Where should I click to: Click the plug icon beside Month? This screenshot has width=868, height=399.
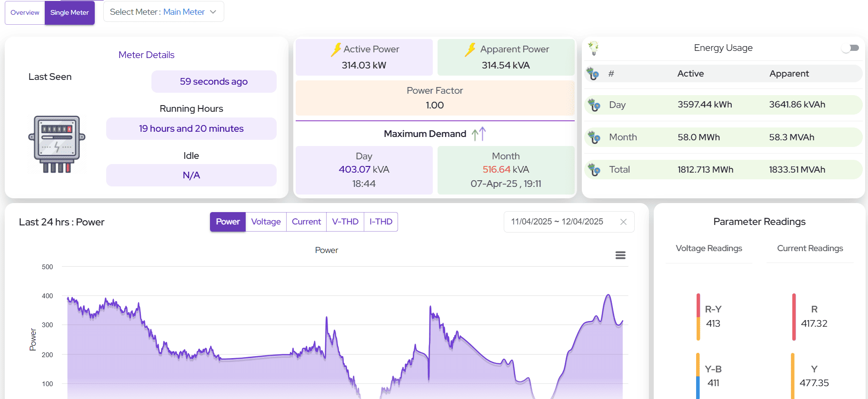pyautogui.click(x=594, y=137)
